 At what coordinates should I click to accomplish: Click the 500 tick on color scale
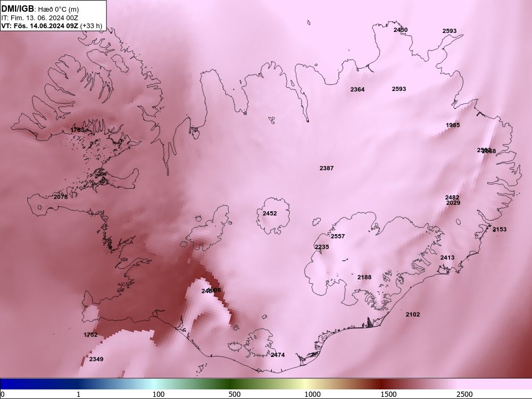pyautogui.click(x=235, y=394)
